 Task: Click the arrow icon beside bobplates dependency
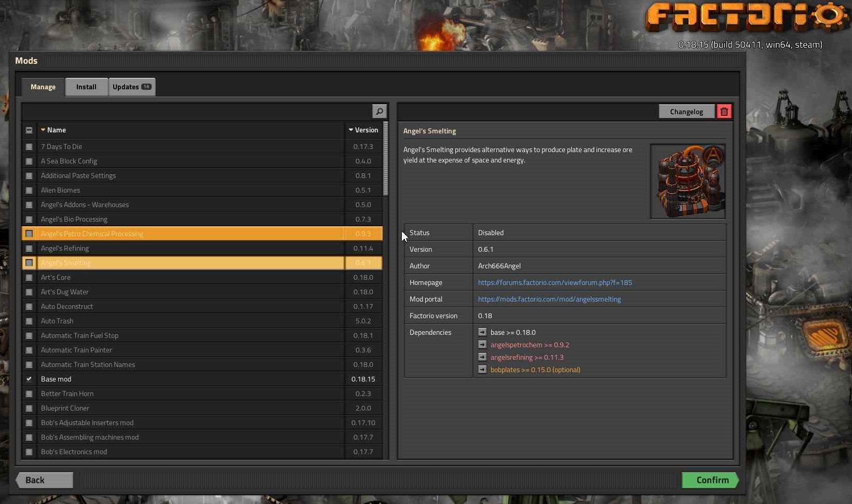(482, 370)
